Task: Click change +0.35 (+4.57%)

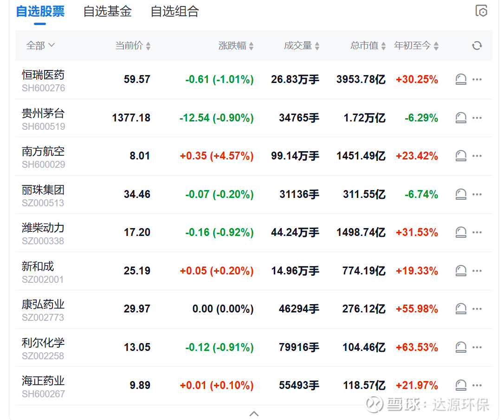Action: pyautogui.click(x=217, y=156)
